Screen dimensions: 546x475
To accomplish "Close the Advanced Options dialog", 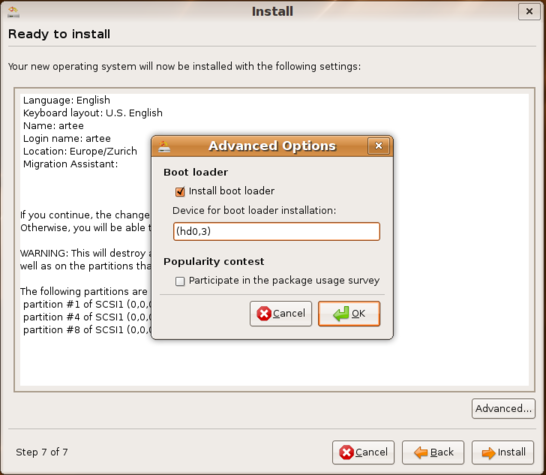I will [379, 146].
